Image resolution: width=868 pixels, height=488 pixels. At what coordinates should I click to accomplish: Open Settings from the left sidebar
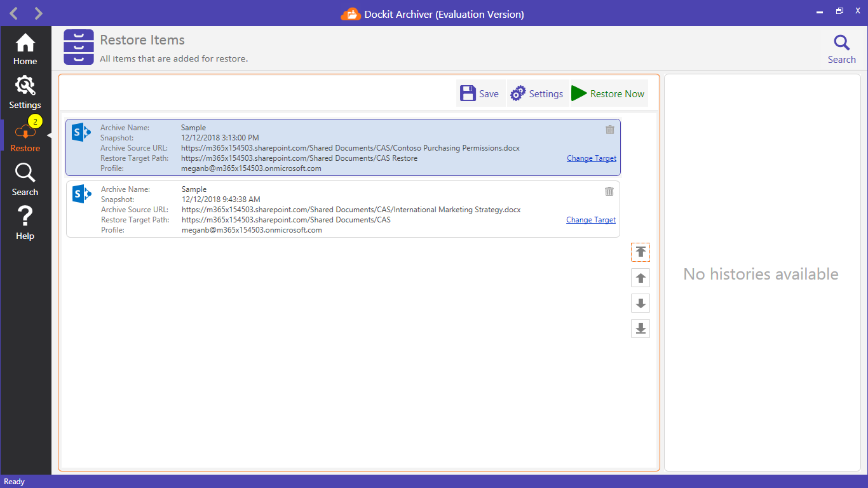pyautogui.click(x=25, y=91)
